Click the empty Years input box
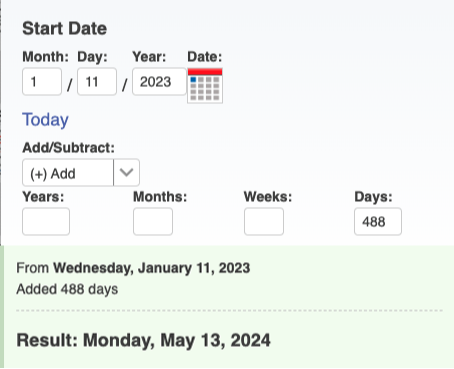454x369 pixels. [x=46, y=221]
